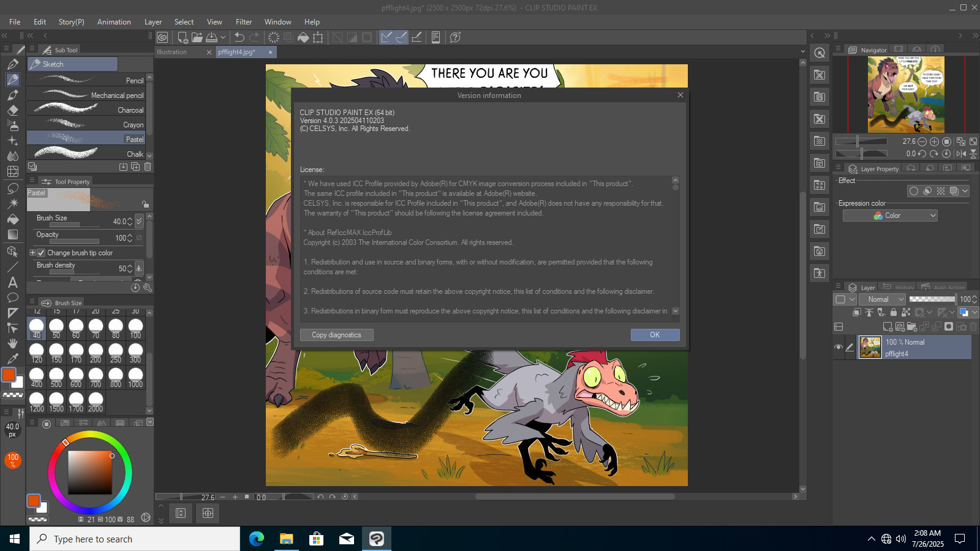Open the document tab list dropdown arrow

coord(803,51)
